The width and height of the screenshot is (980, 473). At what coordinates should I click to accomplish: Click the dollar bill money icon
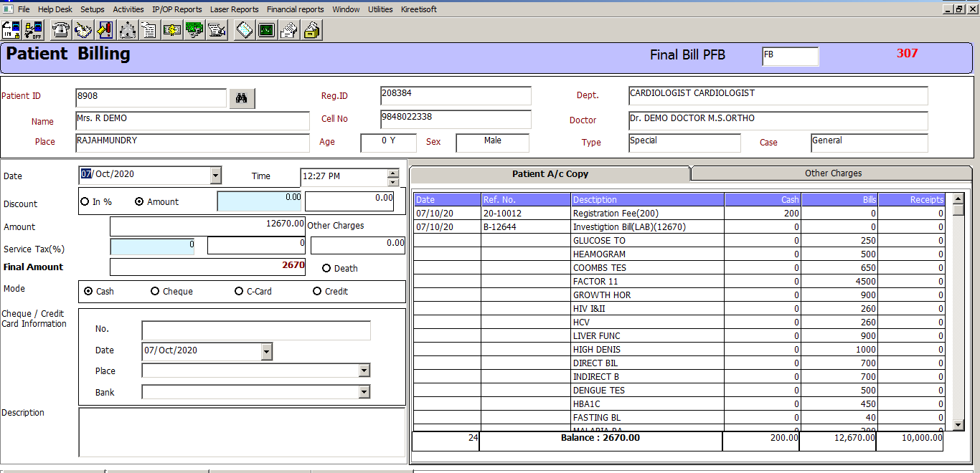point(172,30)
